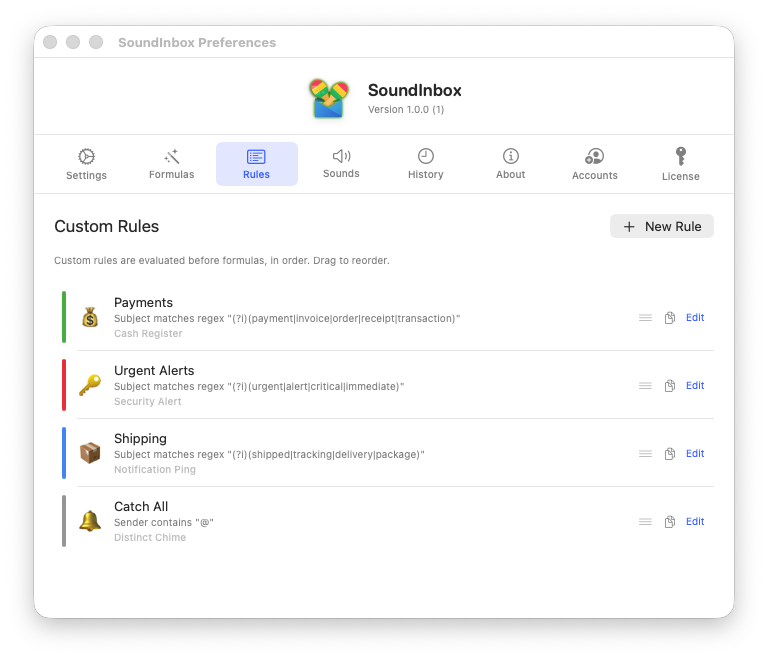Viewport: 768px width, 660px height.
Task: Click the blue color bar of Shipping
Action: pos(64,453)
